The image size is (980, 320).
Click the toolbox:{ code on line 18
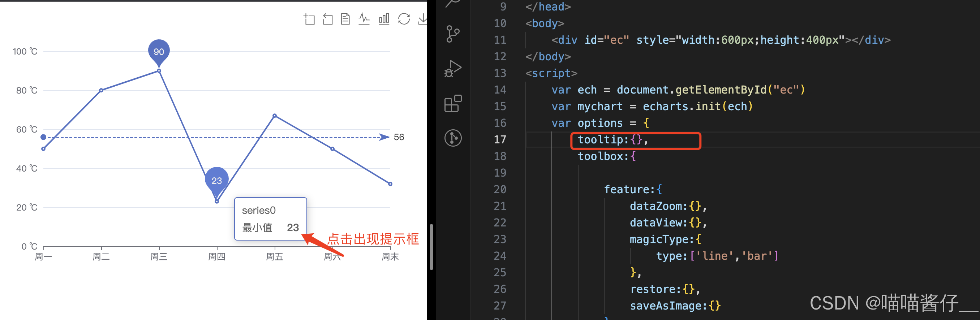(607, 156)
